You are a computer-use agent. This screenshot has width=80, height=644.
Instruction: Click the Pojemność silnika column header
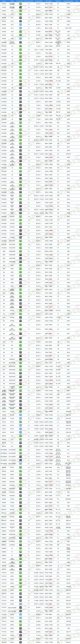29,1
